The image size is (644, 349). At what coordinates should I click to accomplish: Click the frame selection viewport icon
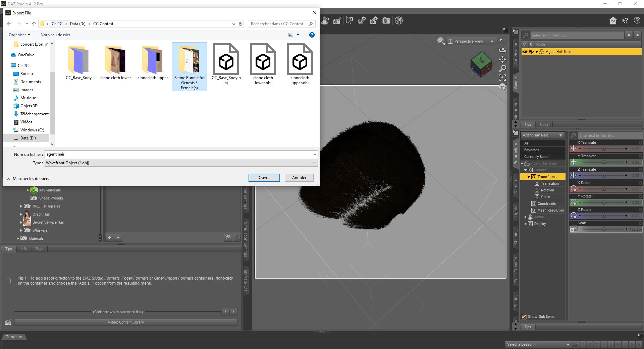pyautogui.click(x=502, y=78)
